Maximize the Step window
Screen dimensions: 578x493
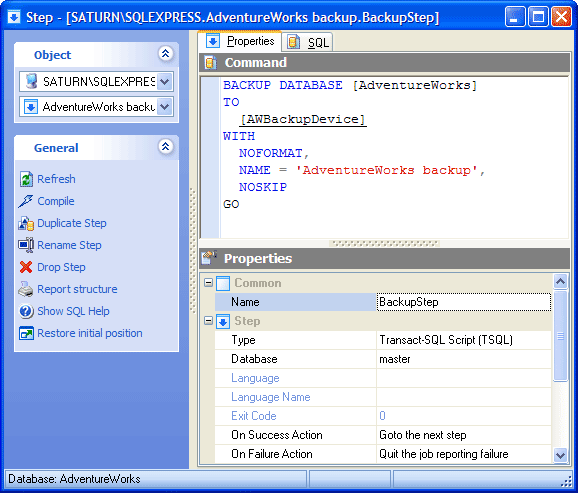[x=538, y=17]
